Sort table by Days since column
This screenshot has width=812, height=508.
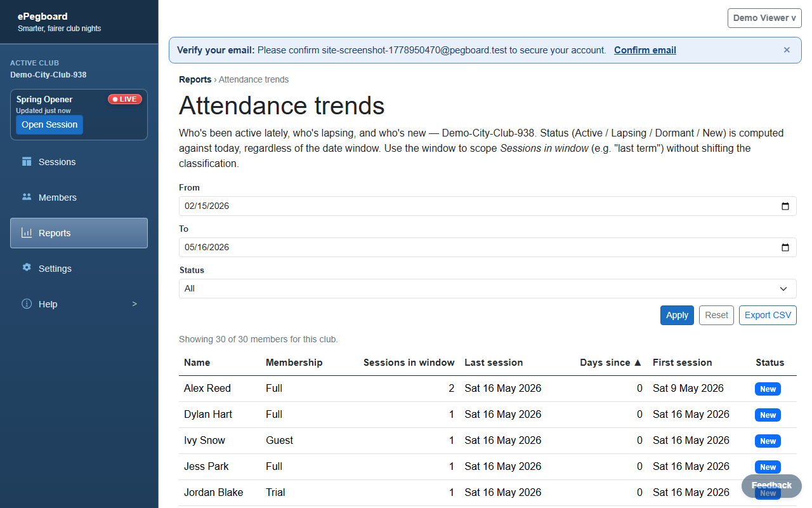coord(610,363)
